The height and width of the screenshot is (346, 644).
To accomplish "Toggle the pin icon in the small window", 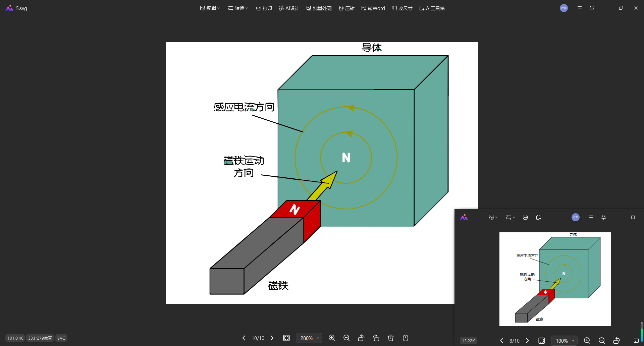I will [603, 217].
